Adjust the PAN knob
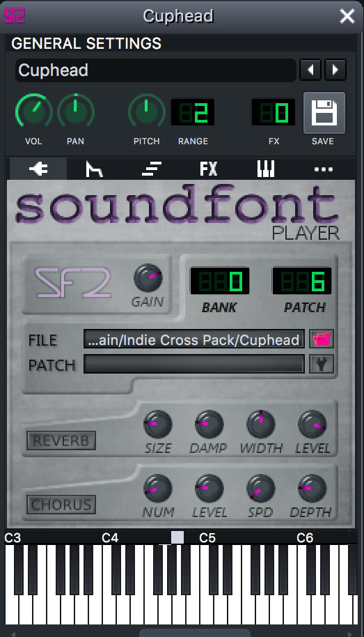The width and height of the screenshot is (364, 637). click(75, 112)
